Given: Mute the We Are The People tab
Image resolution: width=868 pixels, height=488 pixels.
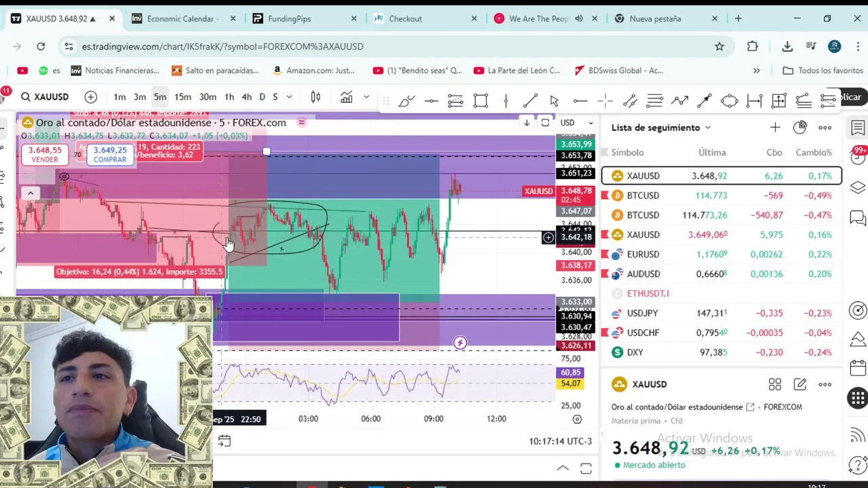Looking at the screenshot, I should [x=578, y=18].
